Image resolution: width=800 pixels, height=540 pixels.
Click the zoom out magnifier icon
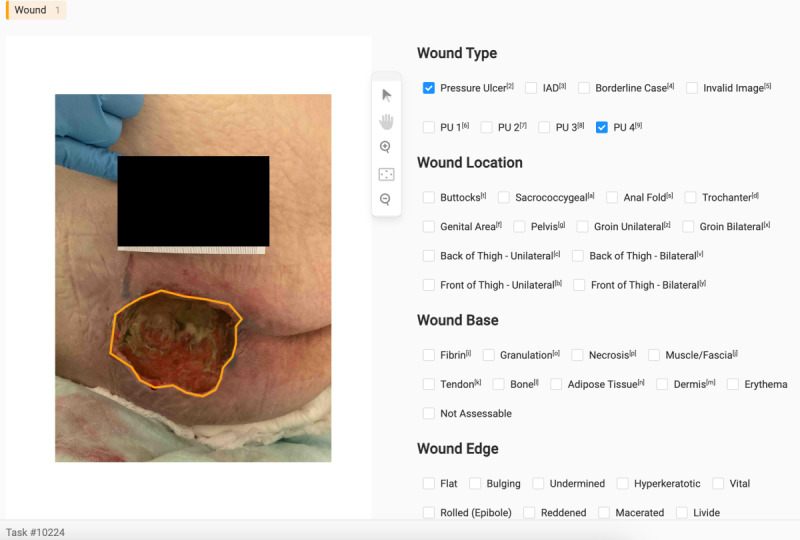pyautogui.click(x=386, y=199)
